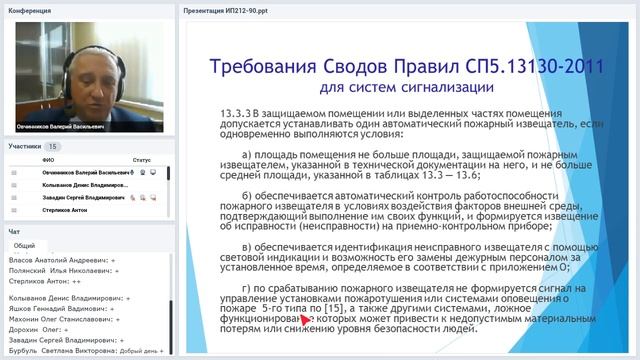The width and height of the screenshot is (640, 360).
Task: Click chat message from Полянский Илья Николаевич
Action: point(64,271)
